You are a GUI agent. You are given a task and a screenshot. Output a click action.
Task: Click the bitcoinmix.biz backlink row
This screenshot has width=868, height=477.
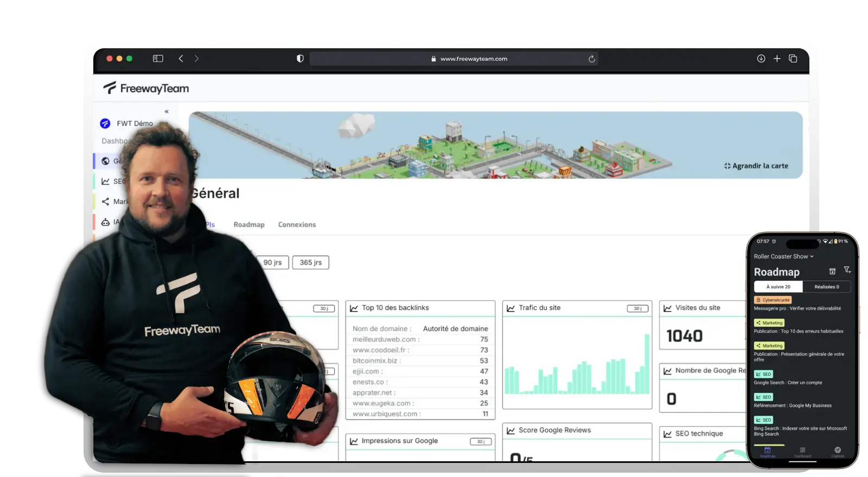tap(420, 360)
